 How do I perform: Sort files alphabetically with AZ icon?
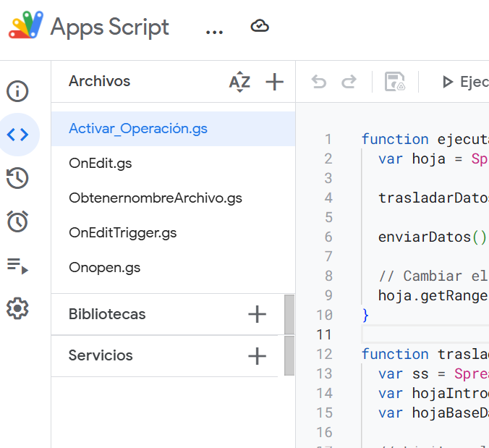coord(239,82)
